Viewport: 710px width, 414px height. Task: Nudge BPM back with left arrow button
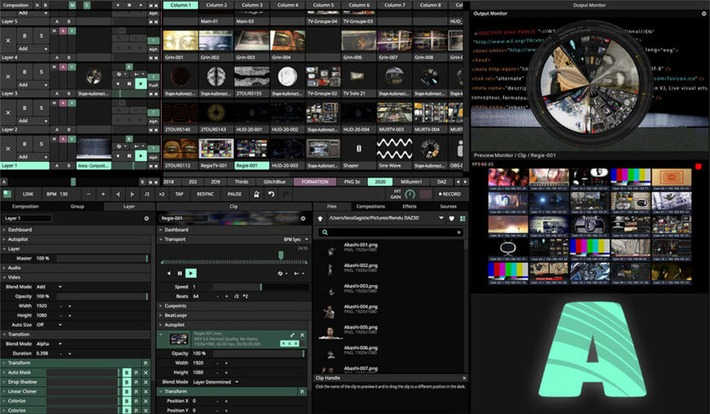pos(118,194)
